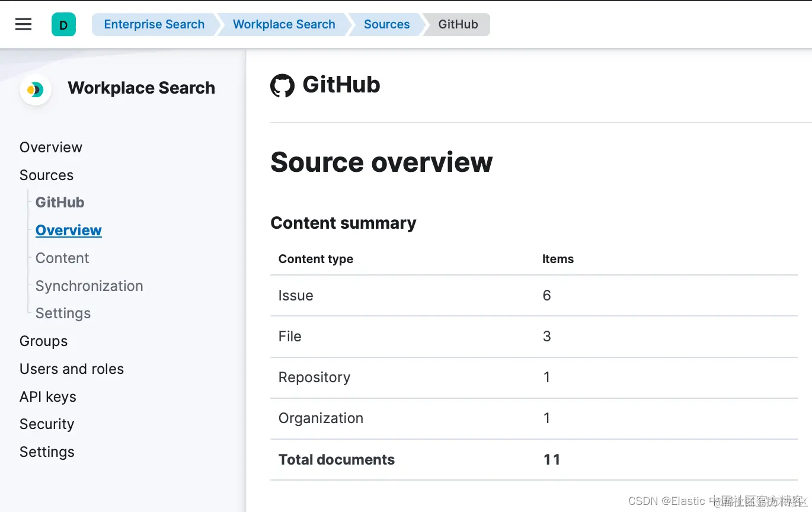Open Sources in the sidebar
The image size is (812, 512).
pyautogui.click(x=46, y=175)
